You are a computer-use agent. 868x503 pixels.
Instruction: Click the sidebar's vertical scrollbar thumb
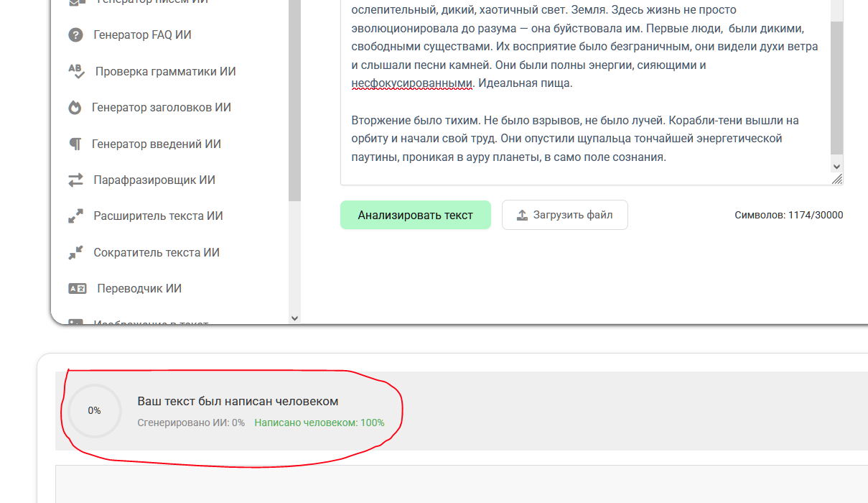point(294,101)
